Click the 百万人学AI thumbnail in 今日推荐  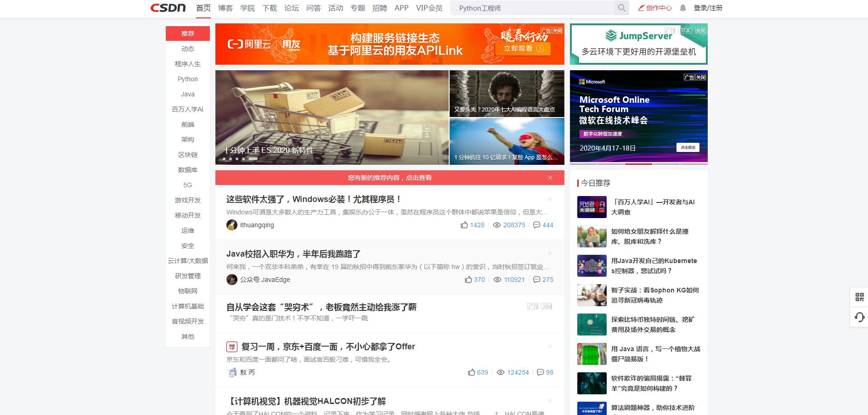[592, 207]
